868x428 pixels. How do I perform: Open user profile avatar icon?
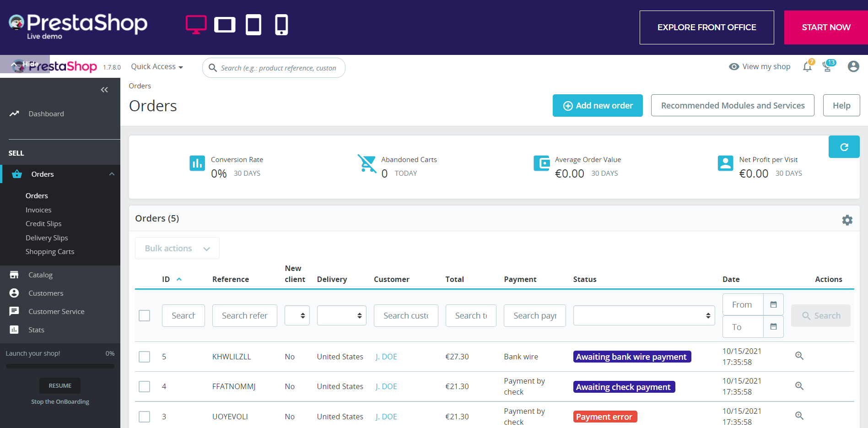tap(853, 66)
